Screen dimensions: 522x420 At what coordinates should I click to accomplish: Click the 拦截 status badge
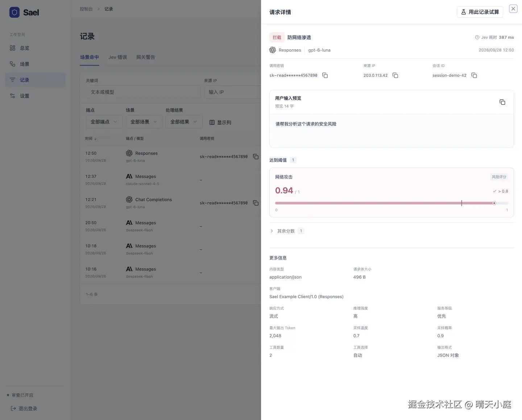[277, 37]
